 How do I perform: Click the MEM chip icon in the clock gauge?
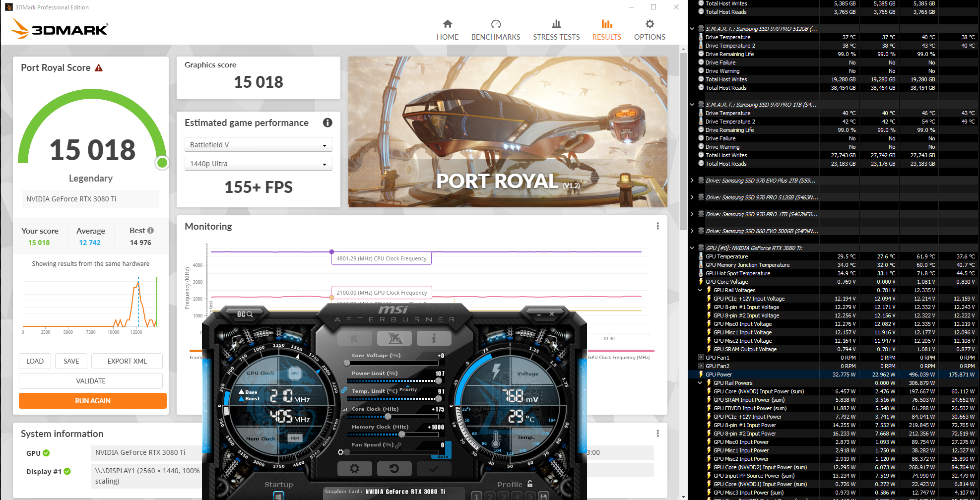click(295, 438)
